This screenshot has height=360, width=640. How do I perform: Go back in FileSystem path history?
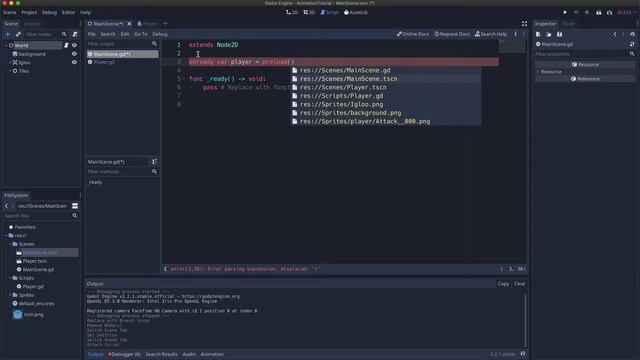pos(6,206)
